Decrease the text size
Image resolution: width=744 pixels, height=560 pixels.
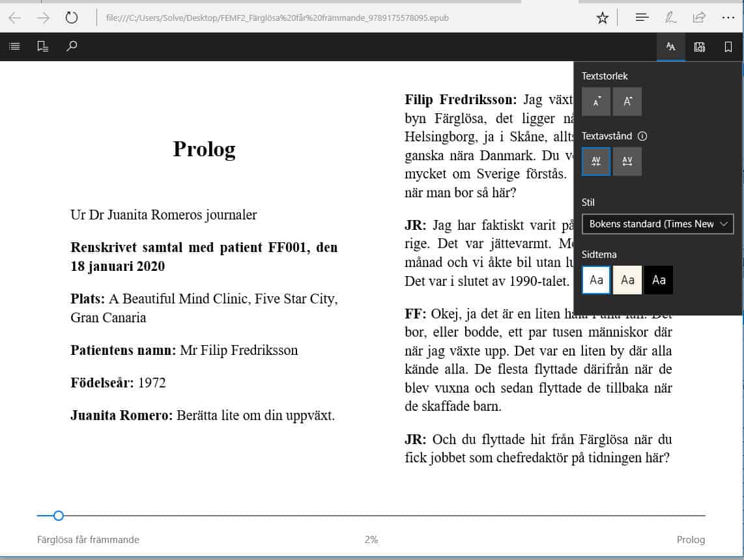point(596,102)
